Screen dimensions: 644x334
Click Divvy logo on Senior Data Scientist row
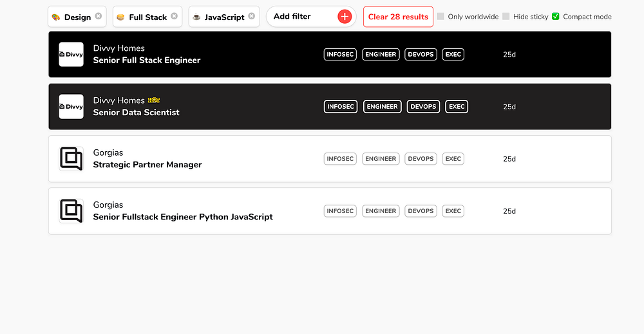coord(71,107)
